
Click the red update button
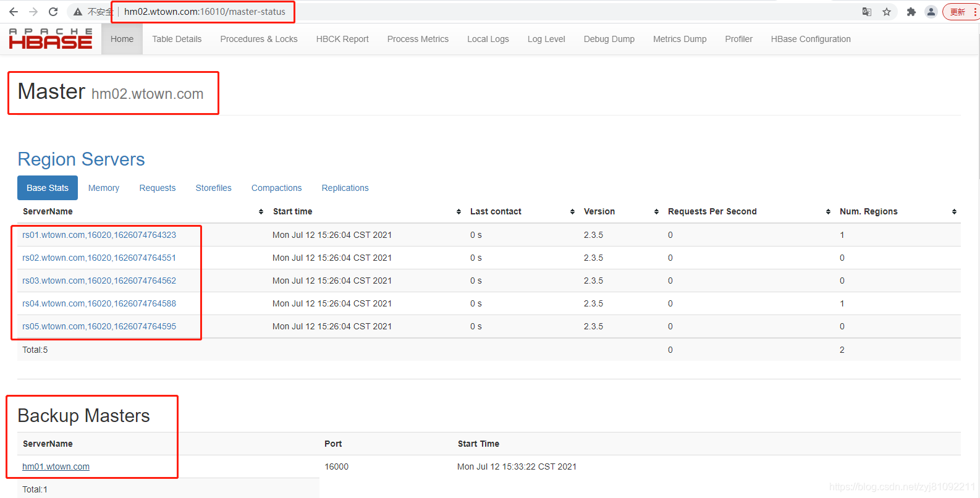pos(960,12)
